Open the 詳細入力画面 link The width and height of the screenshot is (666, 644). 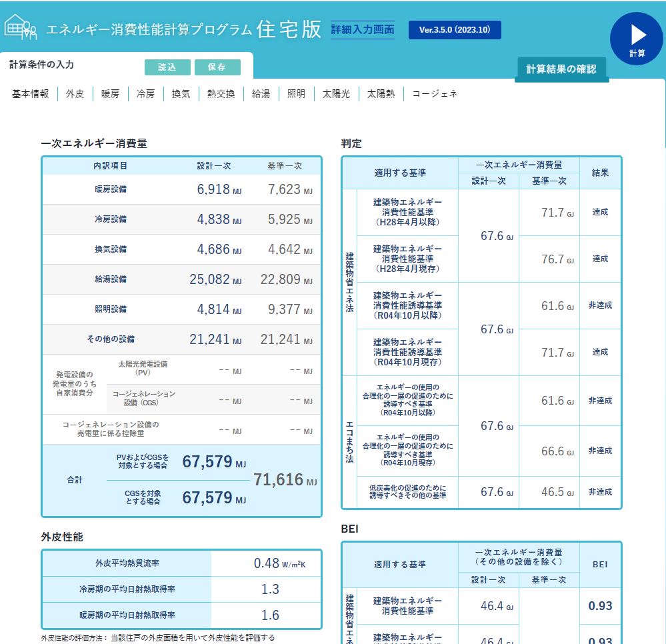[x=363, y=30]
